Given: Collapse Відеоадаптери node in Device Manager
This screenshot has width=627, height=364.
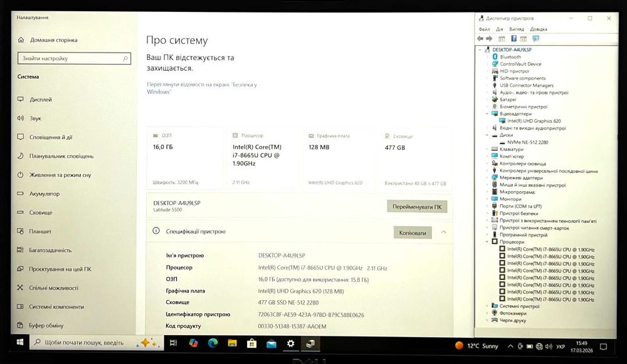Looking at the screenshot, I should click(x=487, y=114).
